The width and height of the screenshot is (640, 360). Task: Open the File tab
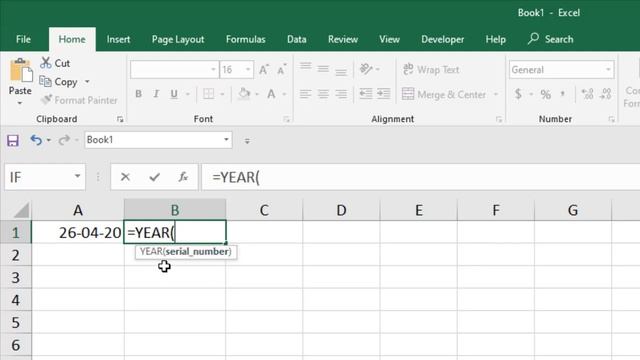point(23,39)
